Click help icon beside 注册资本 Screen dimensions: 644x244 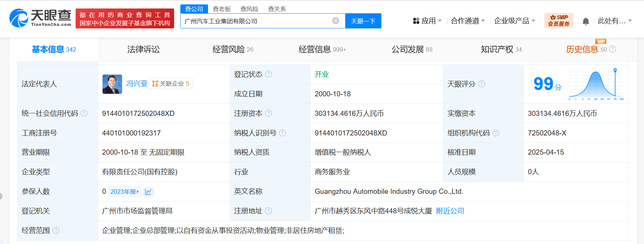[x=269, y=113]
